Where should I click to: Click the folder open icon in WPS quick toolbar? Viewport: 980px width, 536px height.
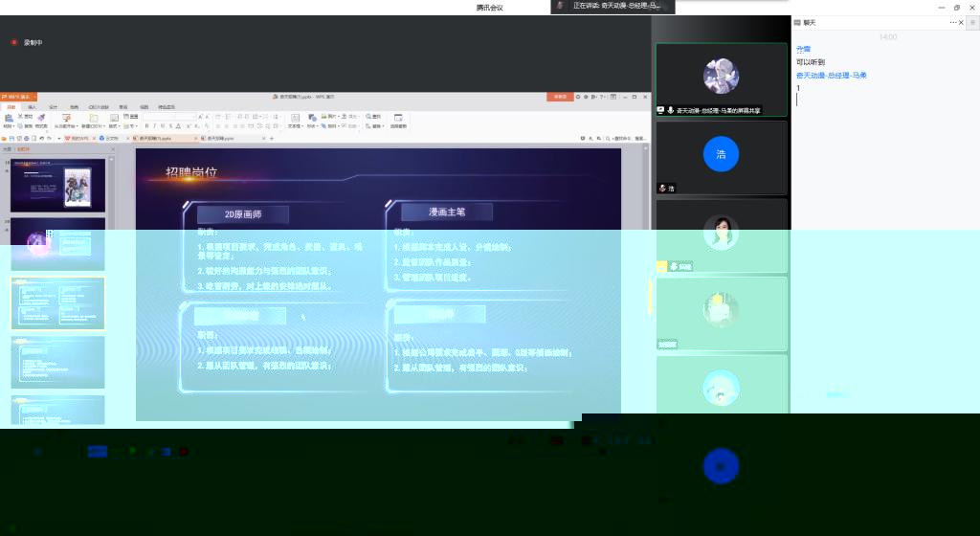[x=5, y=138]
